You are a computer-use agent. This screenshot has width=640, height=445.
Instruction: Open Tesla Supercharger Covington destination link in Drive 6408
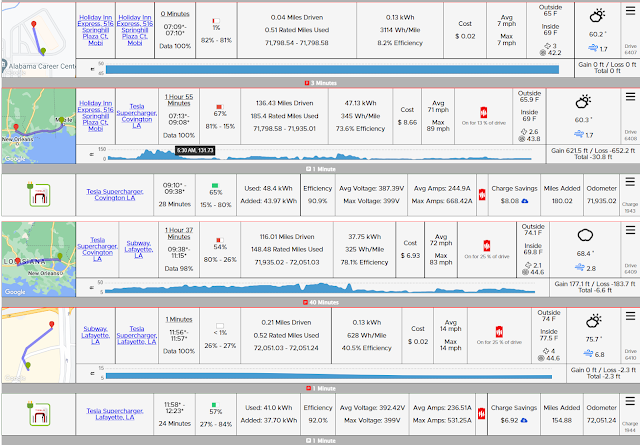click(x=137, y=116)
